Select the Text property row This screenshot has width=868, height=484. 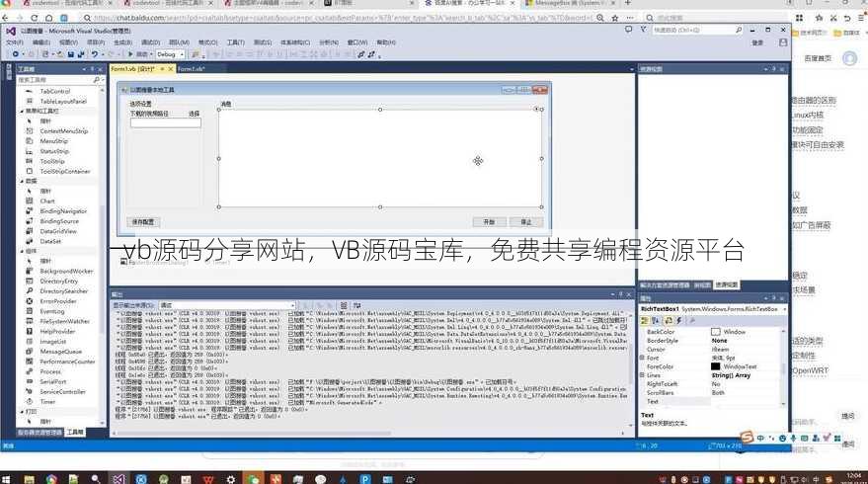(711, 401)
